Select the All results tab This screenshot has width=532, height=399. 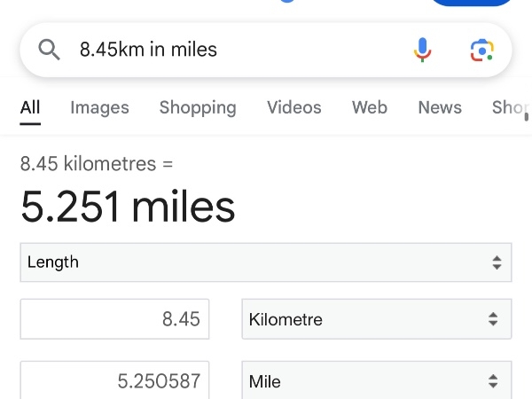click(x=30, y=107)
